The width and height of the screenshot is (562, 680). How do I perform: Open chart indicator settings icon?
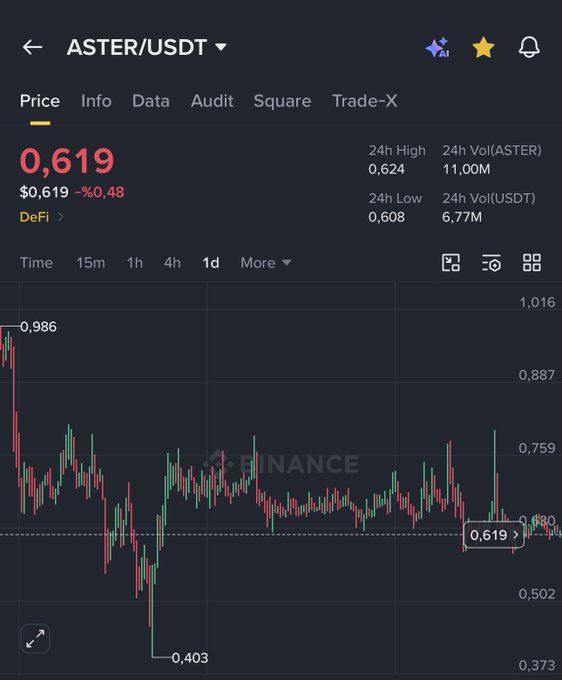pos(491,263)
